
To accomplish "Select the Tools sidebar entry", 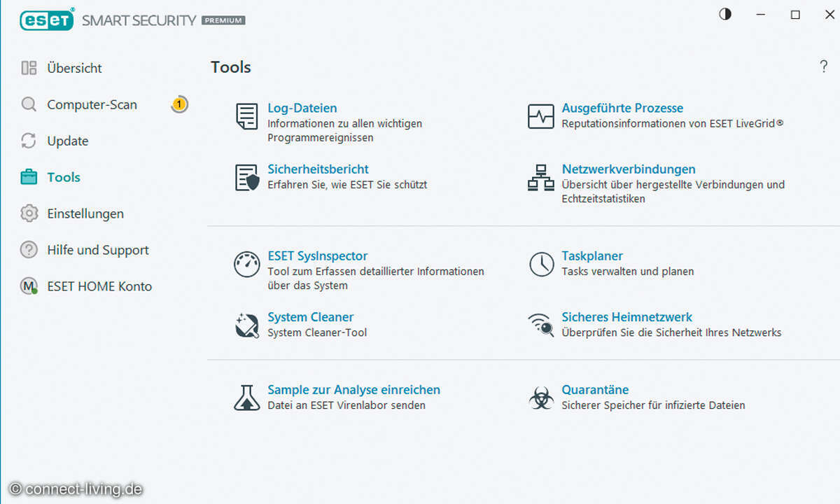I will (63, 177).
